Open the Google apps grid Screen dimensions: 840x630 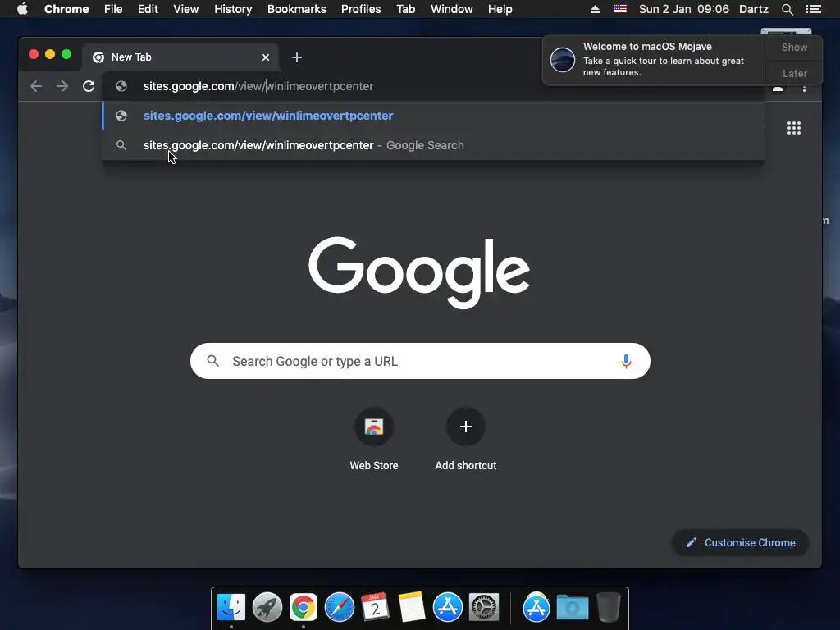(x=794, y=128)
